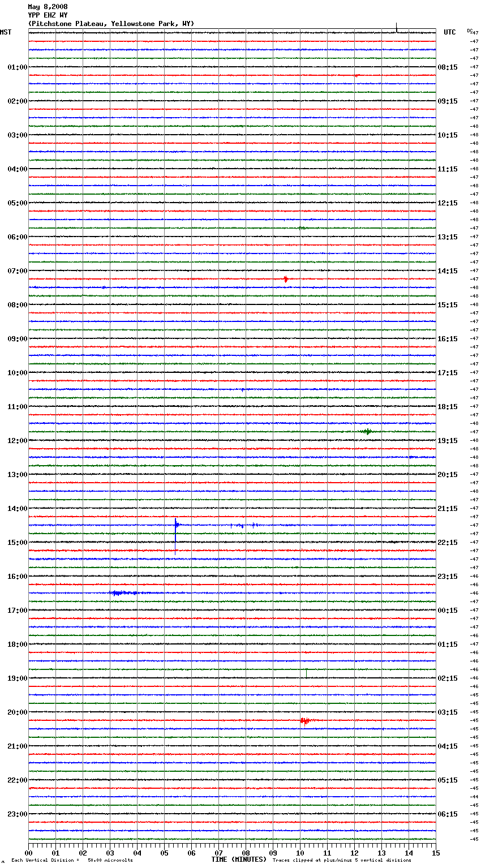This screenshot has width=481, height=868.
Task: Click minute tick label 03 on bottom axis
Action: click(110, 853)
